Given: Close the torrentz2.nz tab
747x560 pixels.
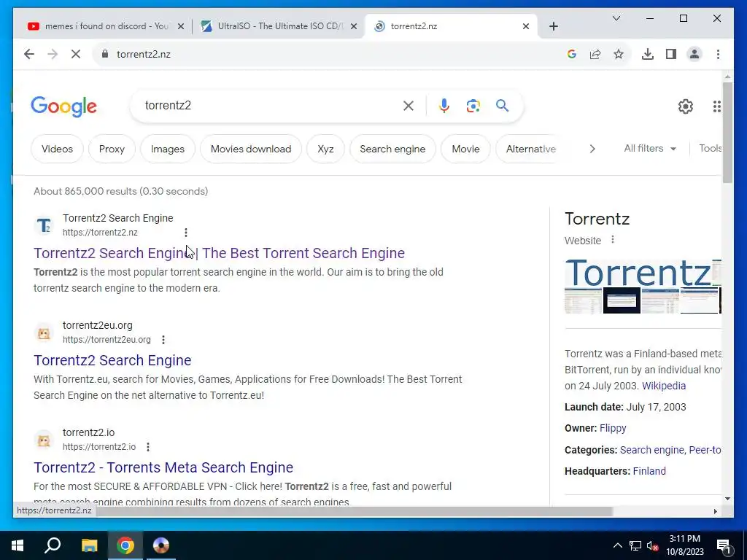Looking at the screenshot, I should click(x=526, y=26).
